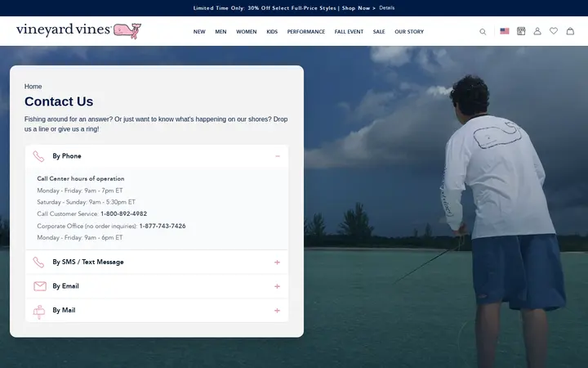Click the Contact Us heading
The image size is (588, 368).
pyautogui.click(x=59, y=101)
